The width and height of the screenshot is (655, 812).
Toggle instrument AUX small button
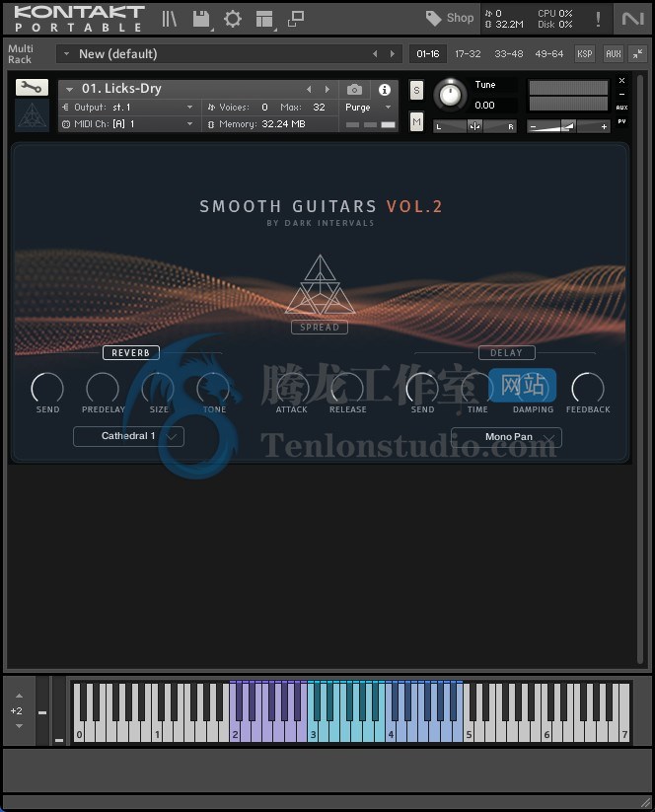[621, 108]
